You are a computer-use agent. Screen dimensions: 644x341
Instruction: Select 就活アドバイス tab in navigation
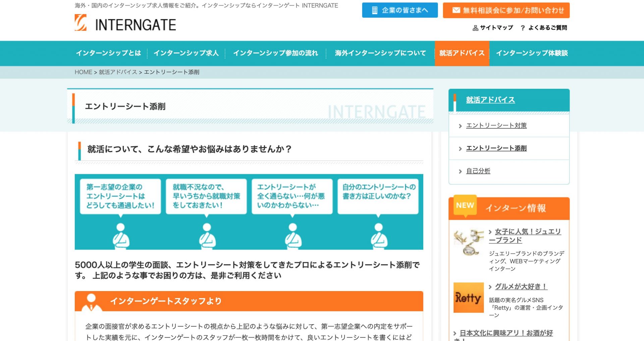pyautogui.click(x=462, y=53)
